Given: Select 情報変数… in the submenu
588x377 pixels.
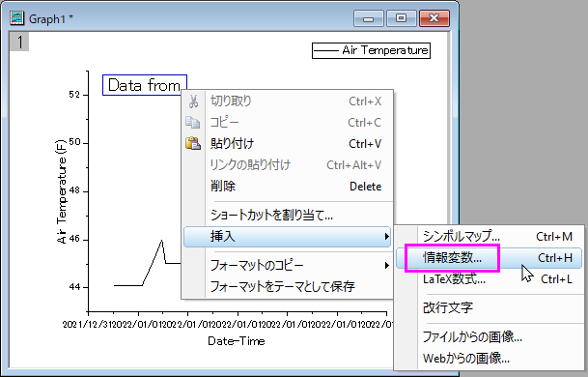Looking at the screenshot, I should point(489,258).
